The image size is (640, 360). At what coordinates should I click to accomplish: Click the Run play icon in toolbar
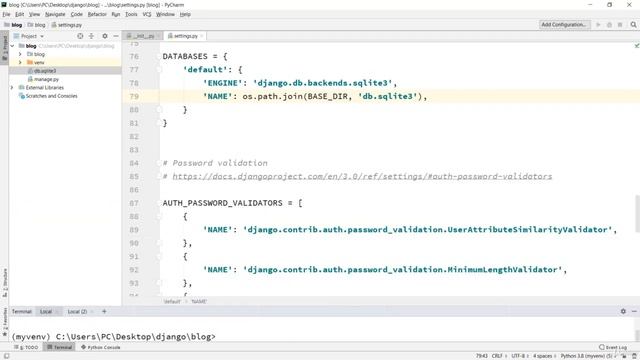tap(598, 25)
